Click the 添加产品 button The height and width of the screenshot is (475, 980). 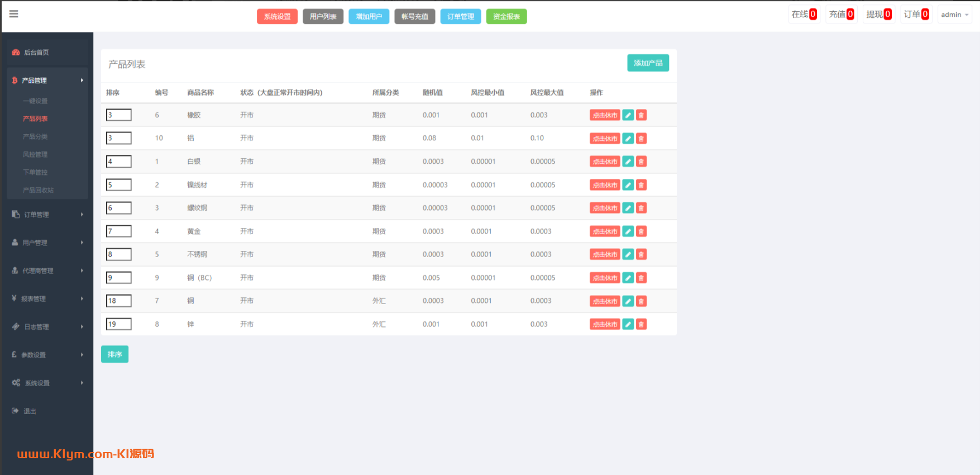point(648,63)
